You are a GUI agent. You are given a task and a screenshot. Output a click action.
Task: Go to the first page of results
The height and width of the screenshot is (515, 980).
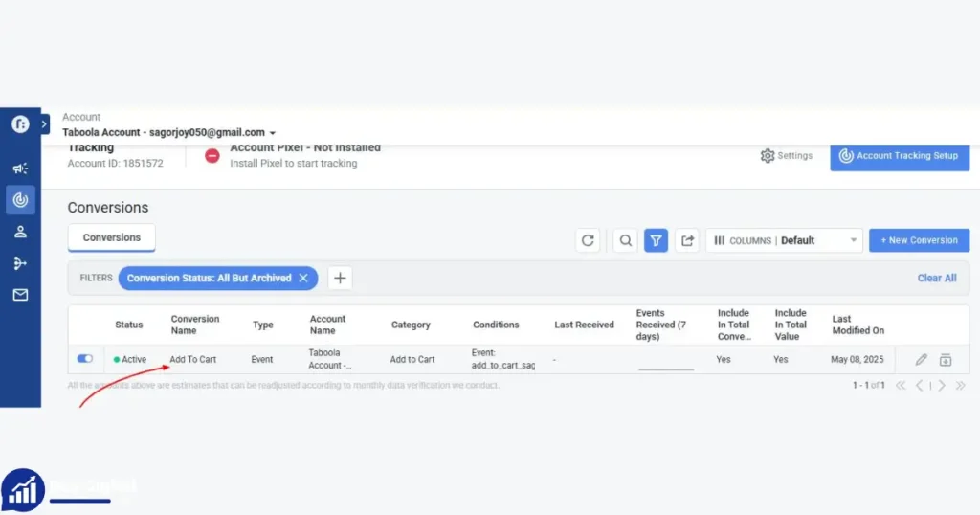coord(901,386)
